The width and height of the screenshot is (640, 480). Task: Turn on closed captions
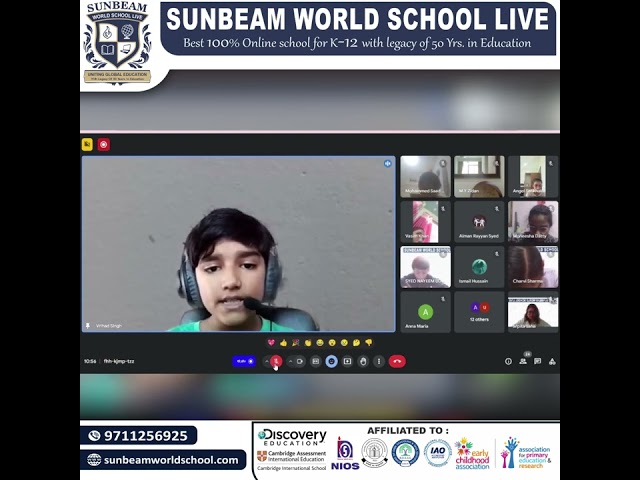coord(316,361)
